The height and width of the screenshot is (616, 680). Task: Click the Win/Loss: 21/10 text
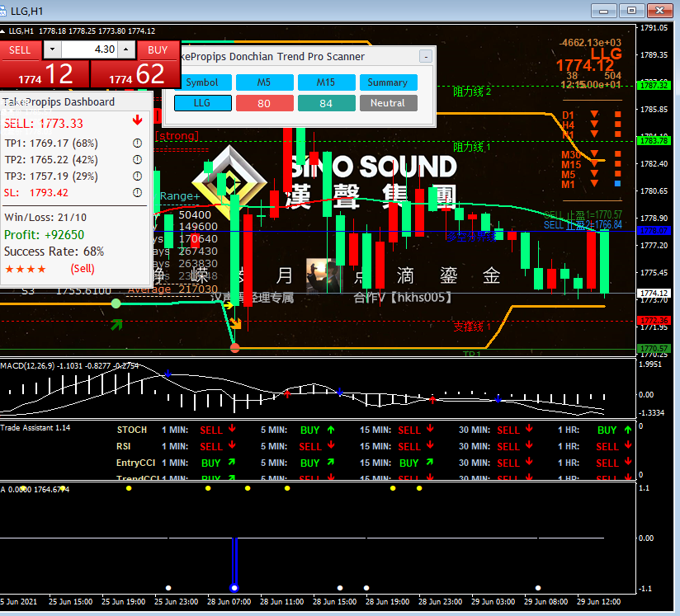(45, 218)
